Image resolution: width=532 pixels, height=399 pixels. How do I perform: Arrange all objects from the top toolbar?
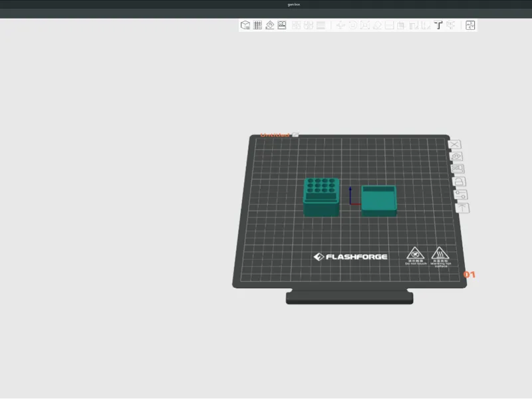[x=282, y=25]
